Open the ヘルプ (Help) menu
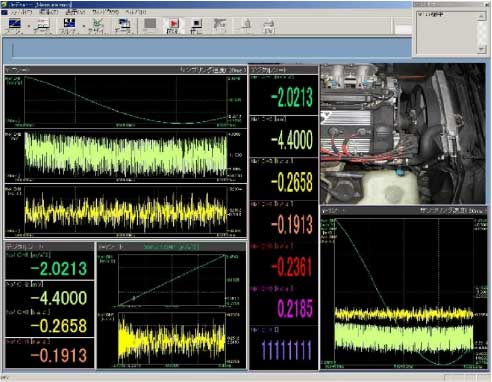Image resolution: width=492 pixels, height=382 pixels. click(136, 12)
